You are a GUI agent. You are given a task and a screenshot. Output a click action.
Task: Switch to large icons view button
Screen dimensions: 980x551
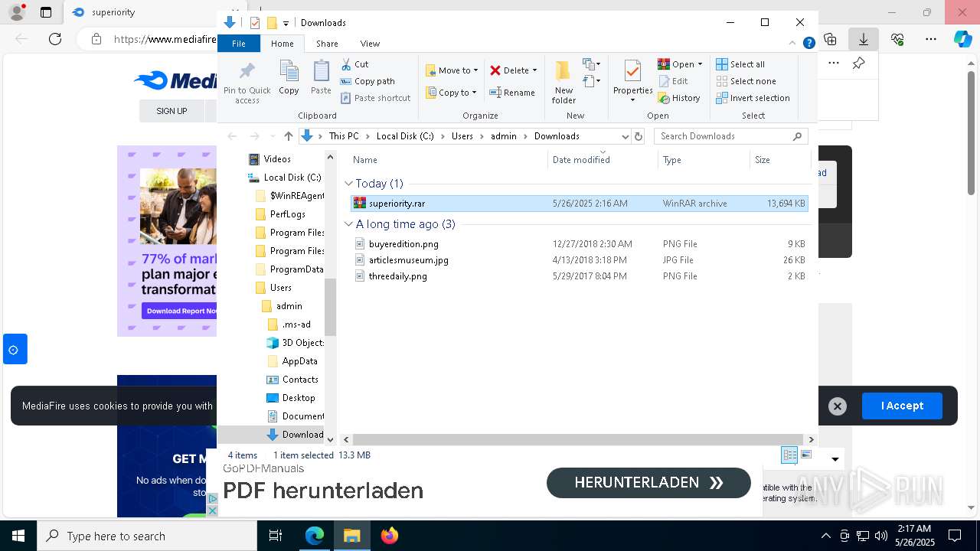tap(806, 455)
